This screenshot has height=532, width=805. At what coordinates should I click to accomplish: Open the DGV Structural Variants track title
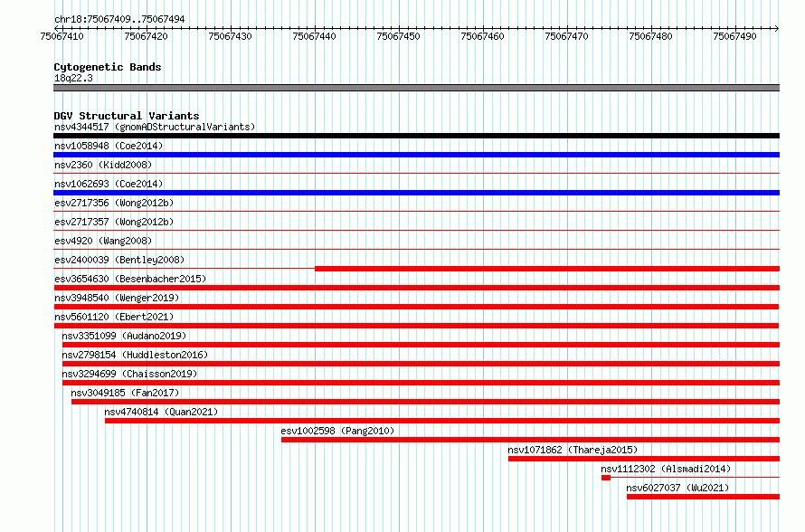127,116
